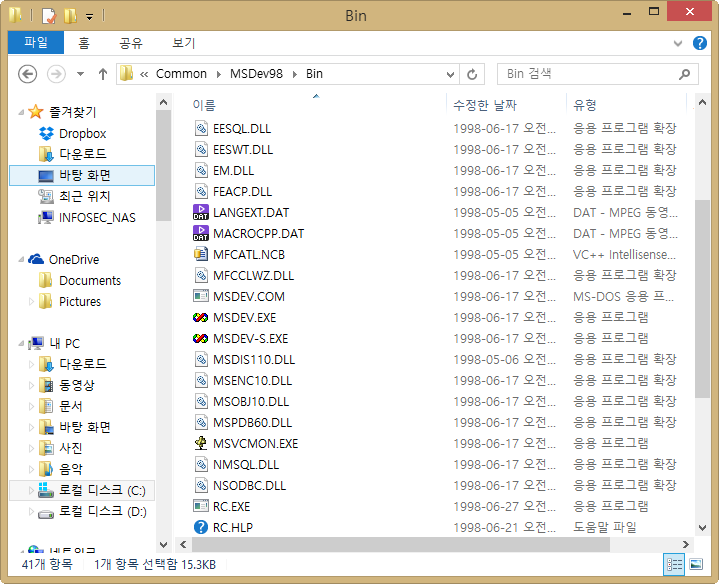Open Documents under OneDrive
This screenshot has height=584, width=719.
(x=90, y=281)
